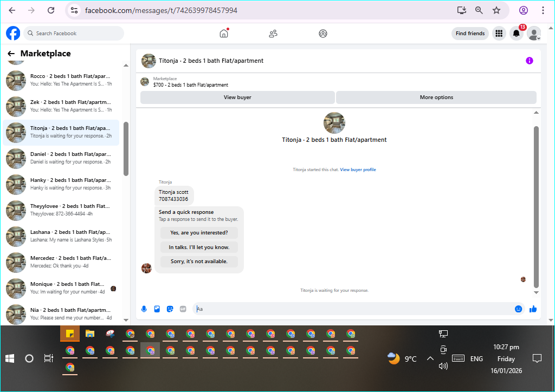Open the emoji picker in message box
Screen dimensions: 555x392
[x=518, y=309]
